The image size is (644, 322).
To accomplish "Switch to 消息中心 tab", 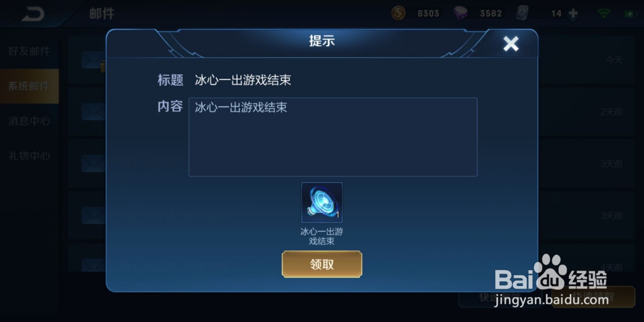I will pos(29,121).
